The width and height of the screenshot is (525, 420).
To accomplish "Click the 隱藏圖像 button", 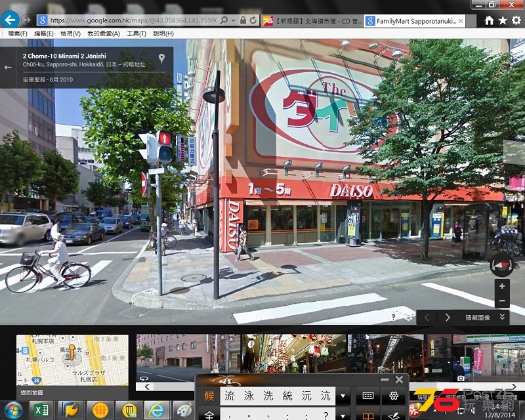I will 478,318.
